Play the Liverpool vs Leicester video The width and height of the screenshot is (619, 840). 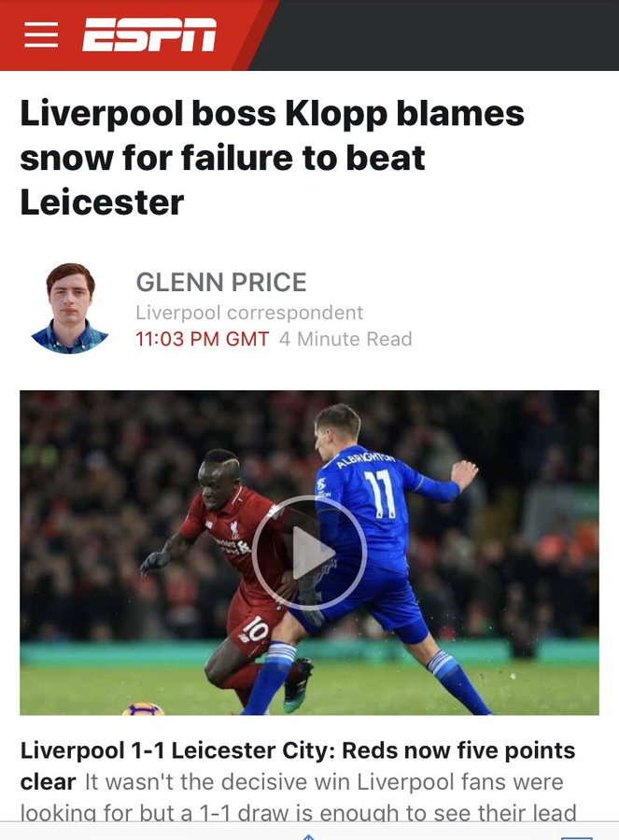309,553
